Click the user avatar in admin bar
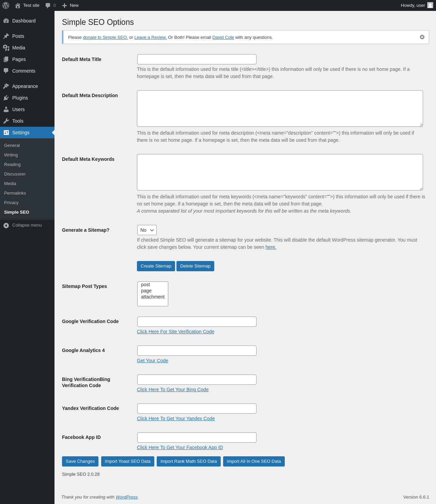436x504 pixels. point(430,5)
